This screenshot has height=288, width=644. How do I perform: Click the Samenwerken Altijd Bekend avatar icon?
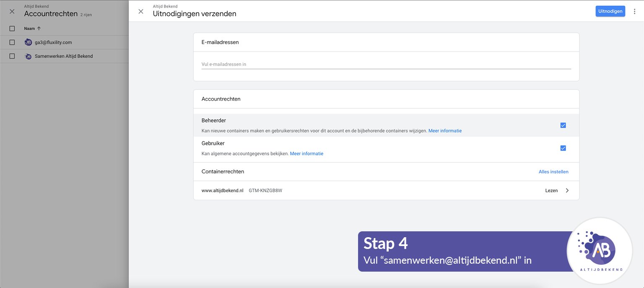point(28,56)
